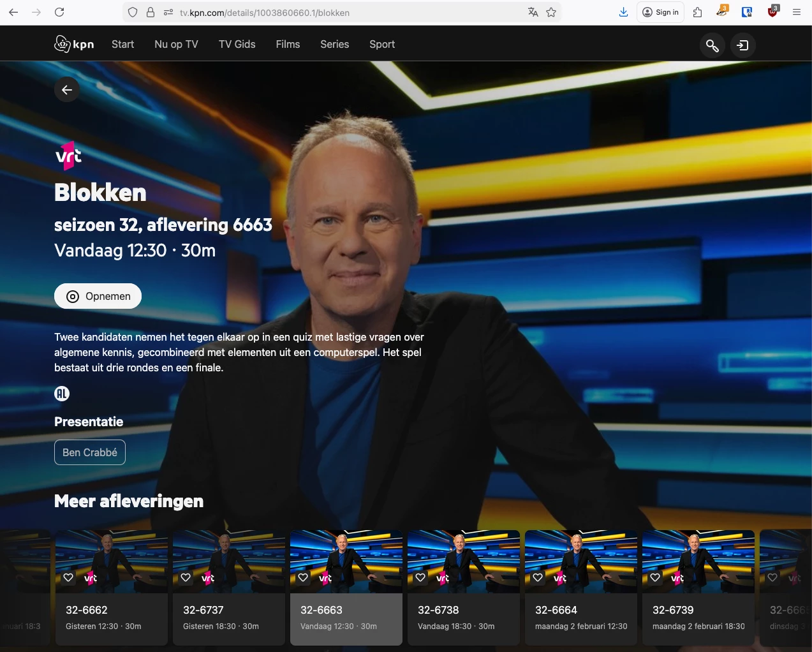Open the Start menu item
The width and height of the screenshot is (812, 652).
122,44
